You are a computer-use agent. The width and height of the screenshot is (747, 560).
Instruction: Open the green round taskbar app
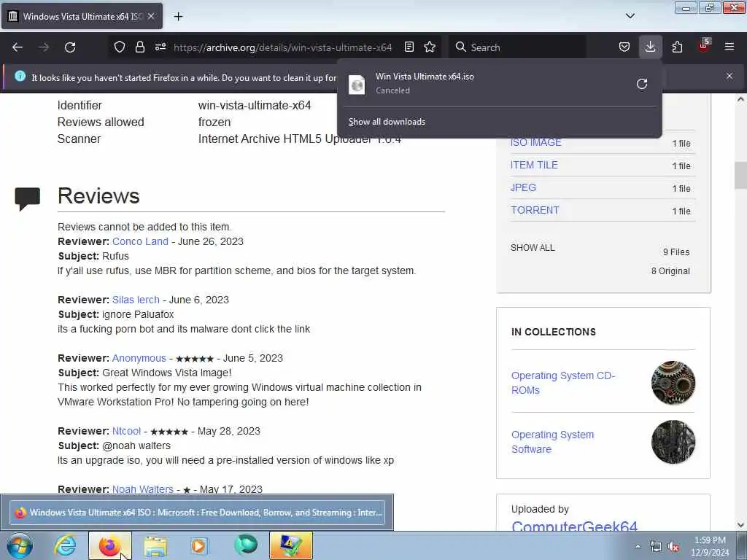point(245,545)
